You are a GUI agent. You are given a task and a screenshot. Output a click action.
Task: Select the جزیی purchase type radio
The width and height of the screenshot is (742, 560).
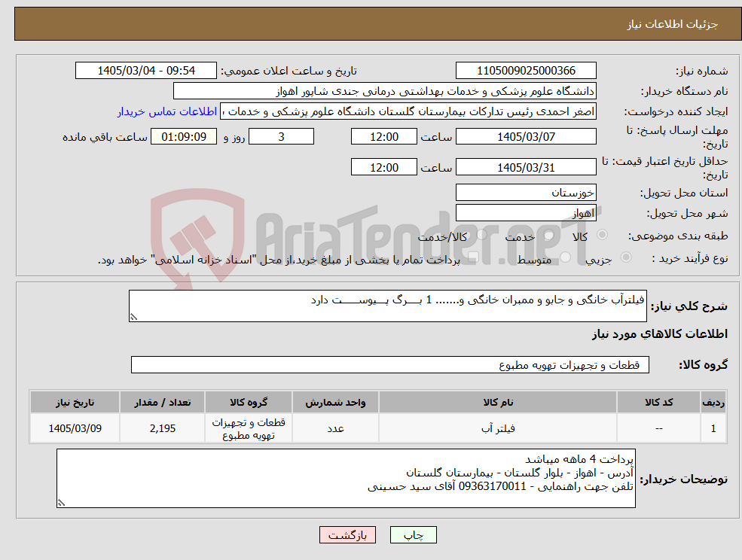point(625,257)
